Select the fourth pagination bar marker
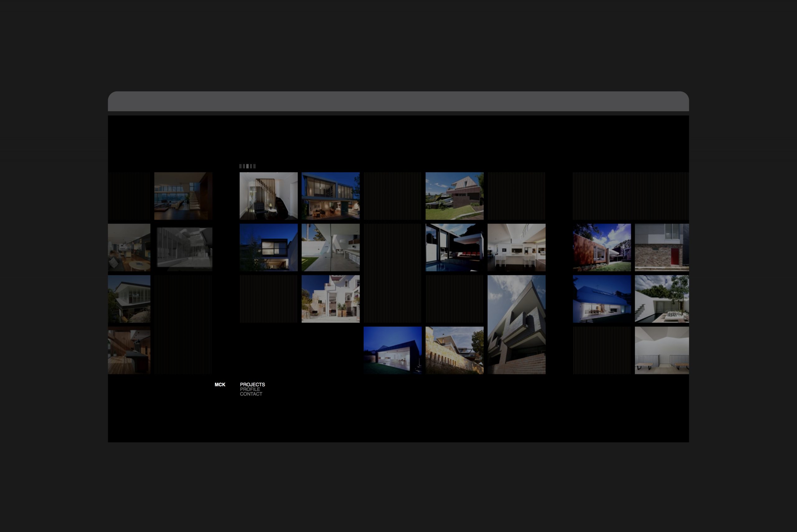The height and width of the screenshot is (532, 797). click(251, 166)
